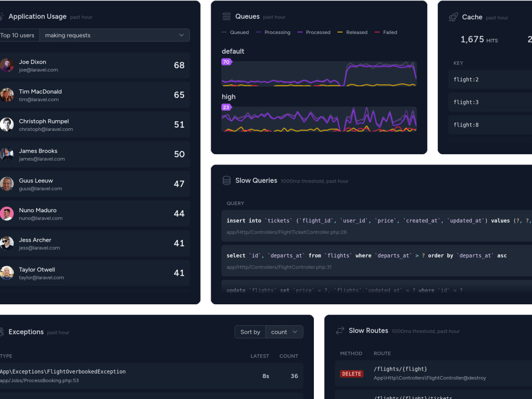Click the Slow Routes arrows icon
The width and height of the screenshot is (532, 399).
click(x=339, y=330)
